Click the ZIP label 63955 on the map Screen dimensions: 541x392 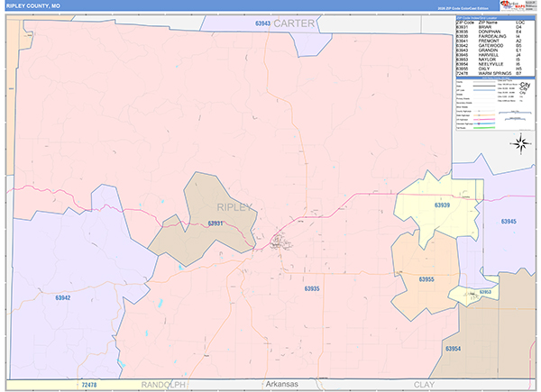[426, 279]
